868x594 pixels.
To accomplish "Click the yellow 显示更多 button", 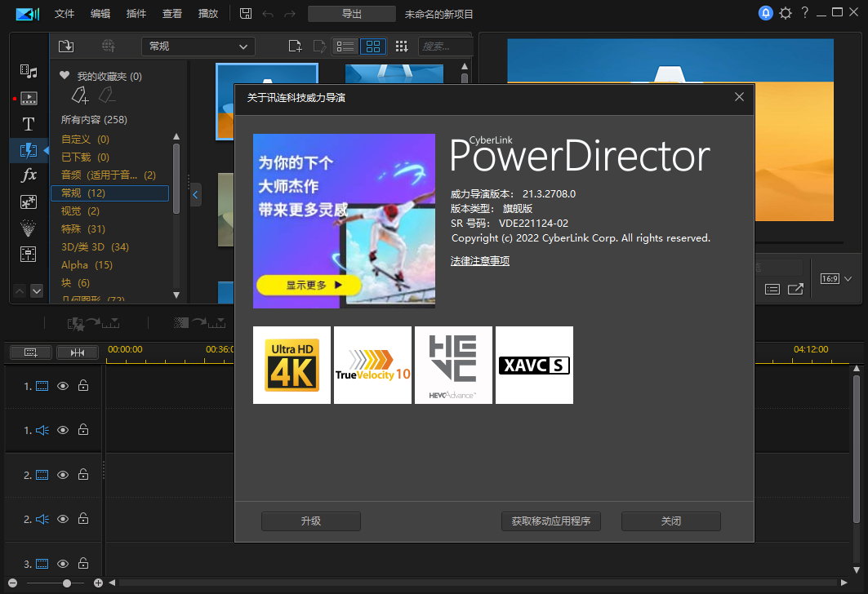I will [309, 286].
